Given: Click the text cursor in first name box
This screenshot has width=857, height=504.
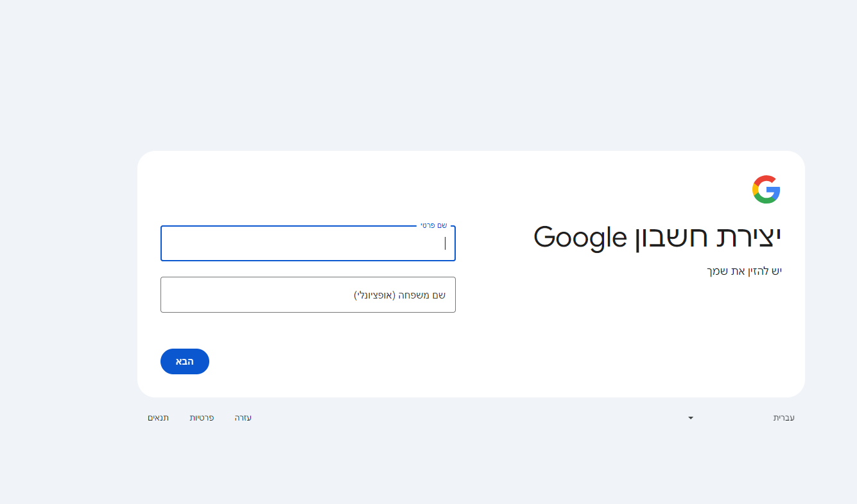Looking at the screenshot, I should point(445,243).
